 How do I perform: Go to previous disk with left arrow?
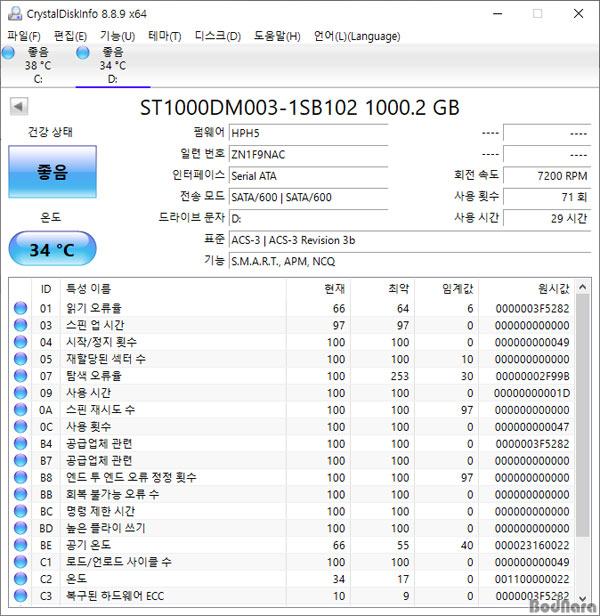click(18, 106)
